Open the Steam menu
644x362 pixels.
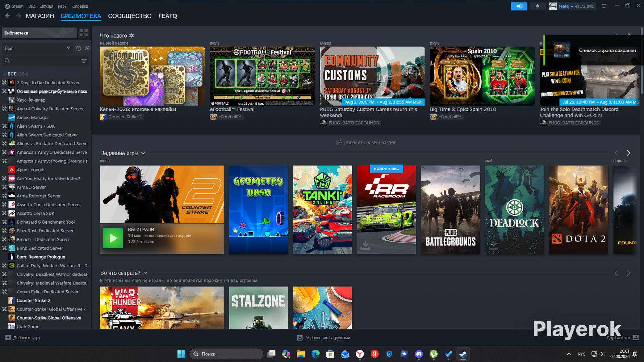17,6
